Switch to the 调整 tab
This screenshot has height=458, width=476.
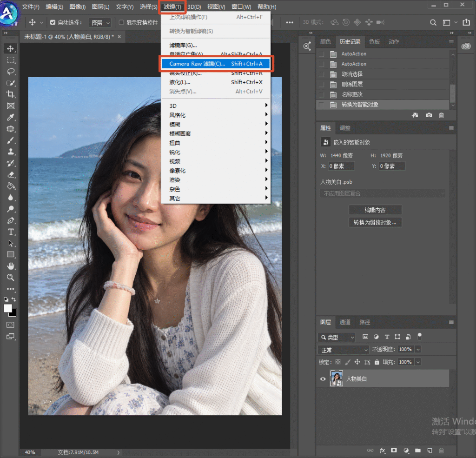click(345, 128)
